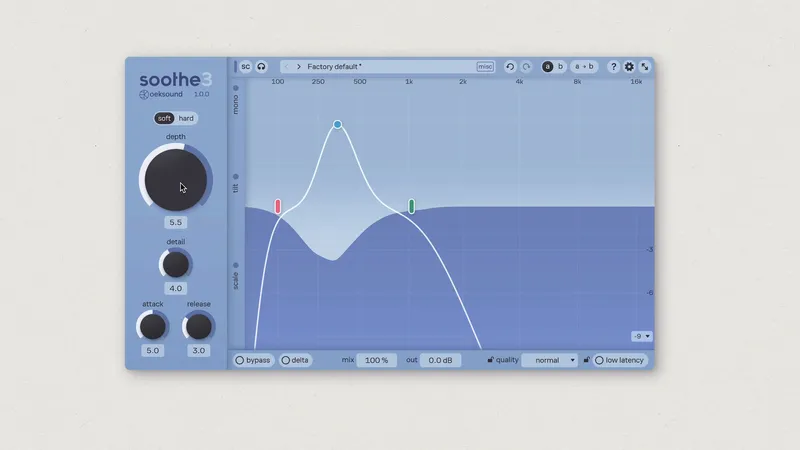Open the help question mark
The image size is (800, 450).
pyautogui.click(x=613, y=67)
